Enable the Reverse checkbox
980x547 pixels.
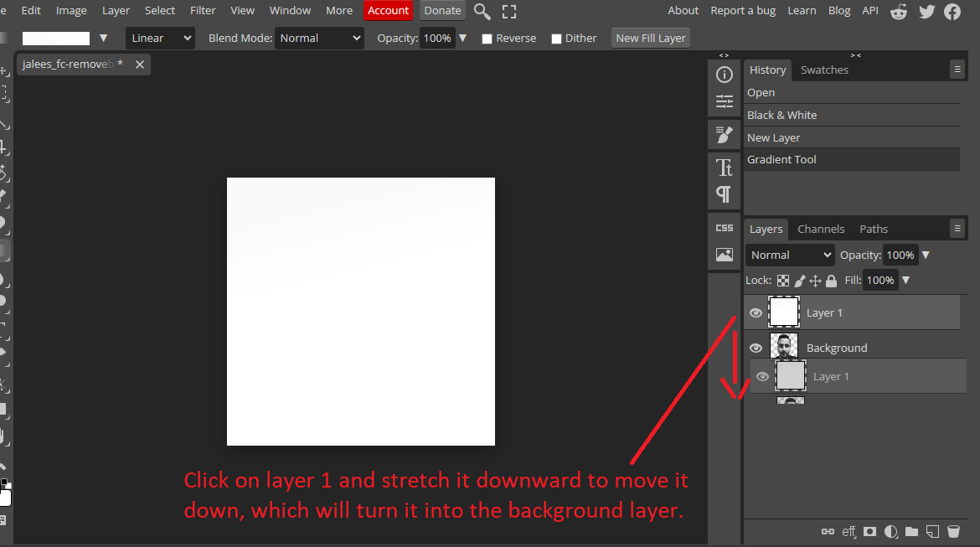pyautogui.click(x=487, y=39)
